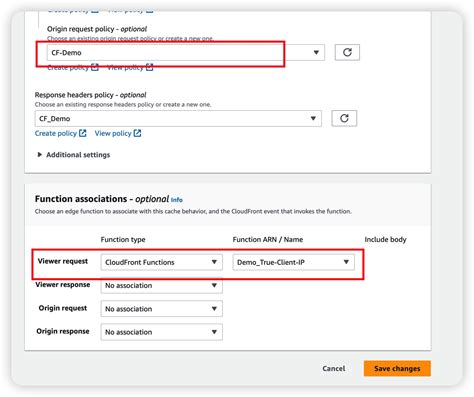Click the Response headers policy label

coord(90,95)
